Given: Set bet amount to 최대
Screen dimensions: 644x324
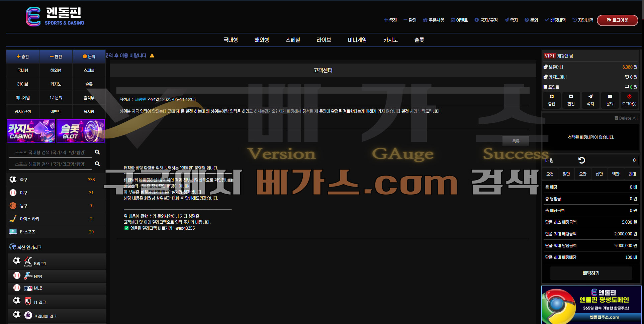Looking at the screenshot, I should pyautogui.click(x=632, y=174).
